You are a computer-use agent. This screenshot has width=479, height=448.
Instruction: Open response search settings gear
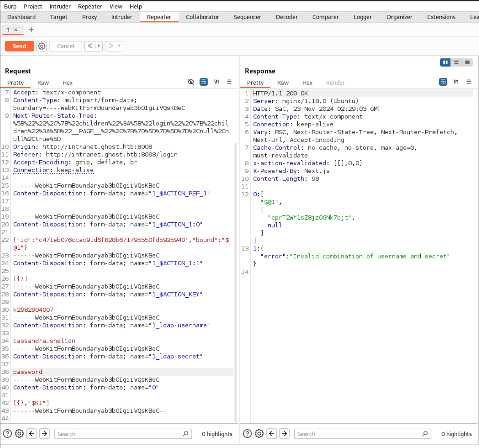(x=259, y=434)
